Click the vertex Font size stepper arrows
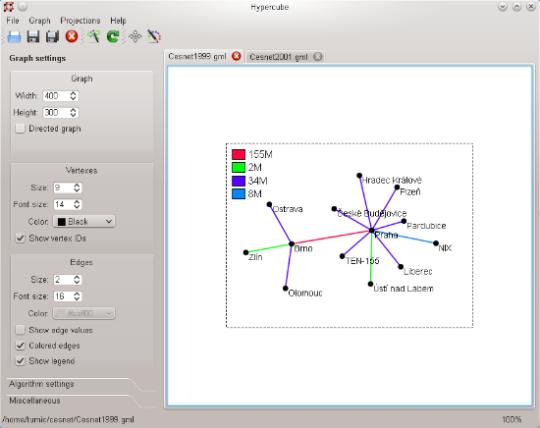The image size is (540, 428). click(x=77, y=204)
